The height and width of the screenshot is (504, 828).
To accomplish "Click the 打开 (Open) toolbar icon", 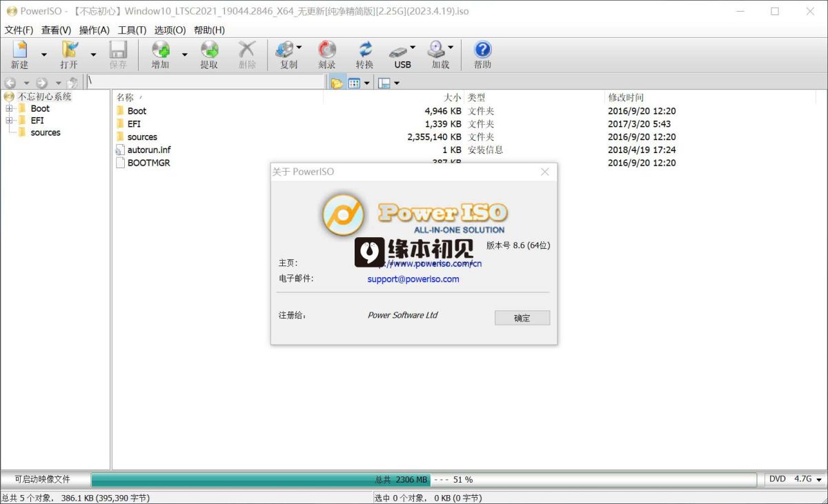I will pyautogui.click(x=69, y=50).
